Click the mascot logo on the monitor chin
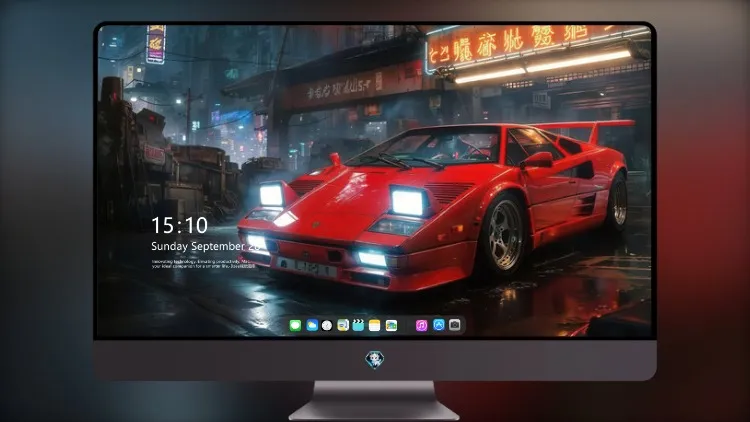The width and height of the screenshot is (750, 422). (375, 360)
